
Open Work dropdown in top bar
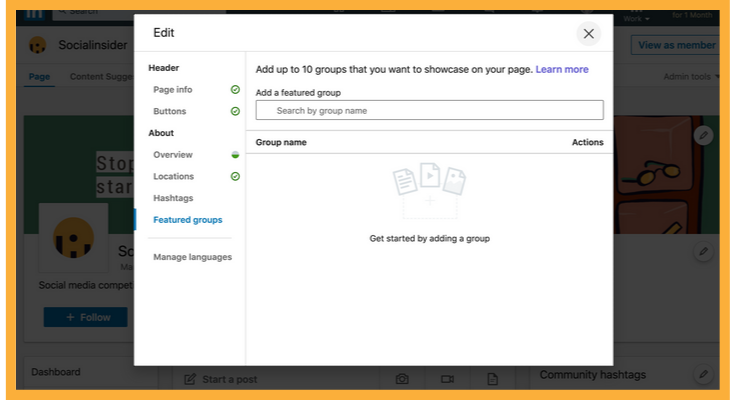[636, 18]
